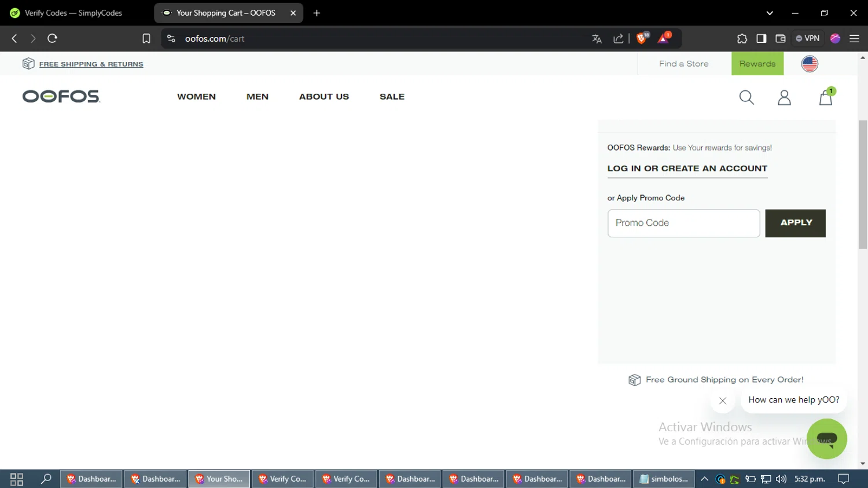This screenshot has width=868, height=488.
Task: Click the share page icon in address bar
Action: point(619,39)
